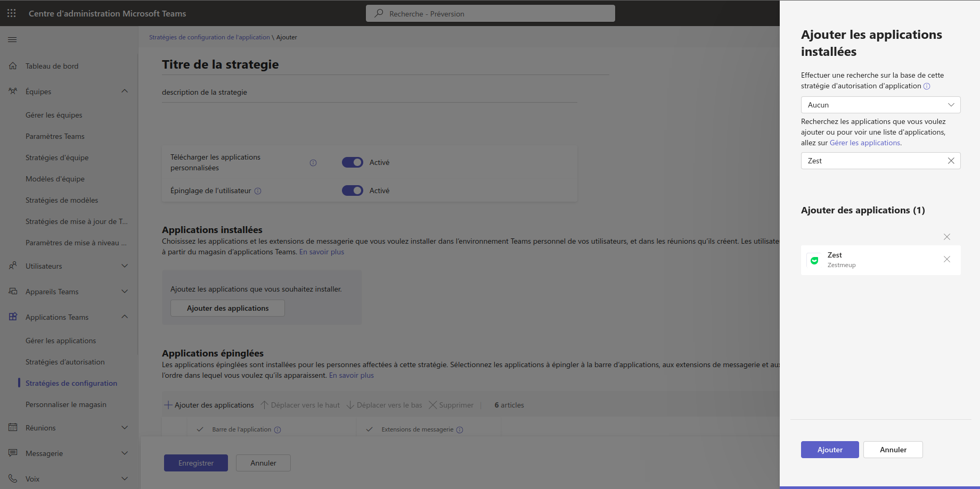Click the Zest app logo icon
The height and width of the screenshot is (489, 980).
pos(814,260)
